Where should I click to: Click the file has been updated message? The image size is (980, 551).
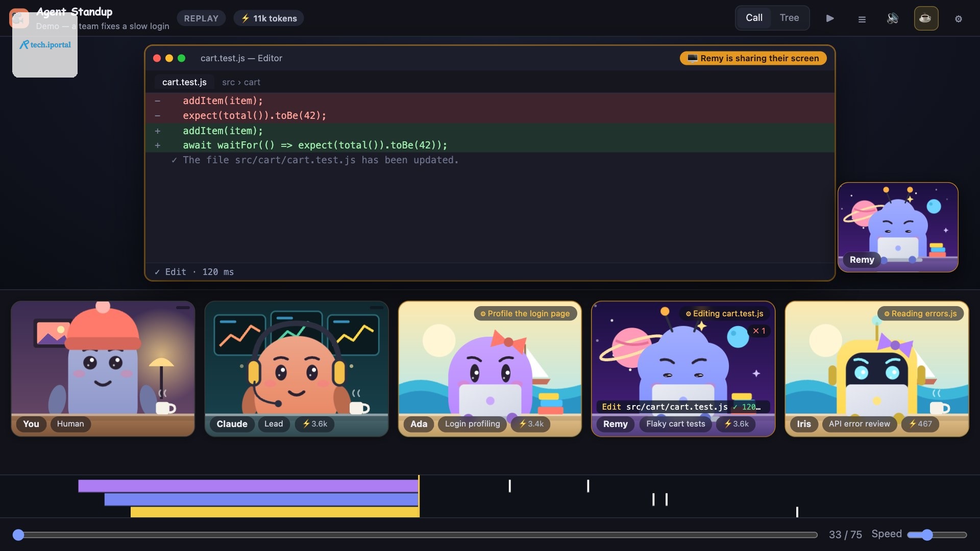321,160
